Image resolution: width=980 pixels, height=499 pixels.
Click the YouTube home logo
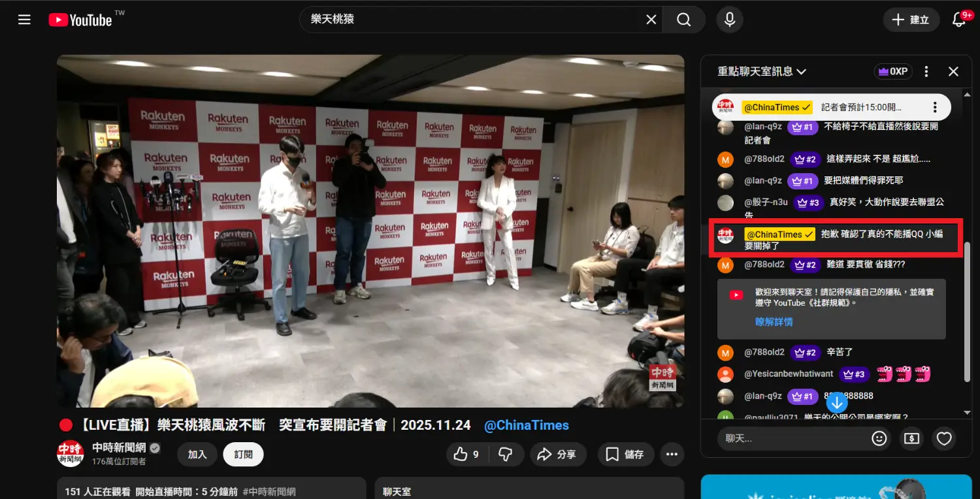pyautogui.click(x=80, y=20)
